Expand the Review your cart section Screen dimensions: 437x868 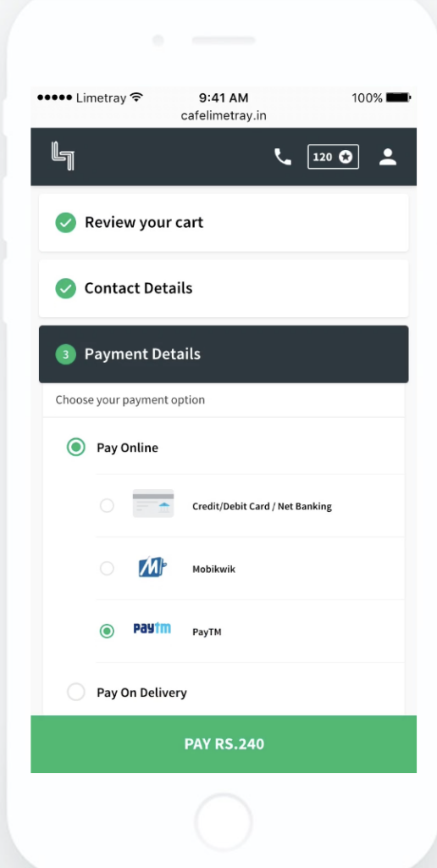[x=224, y=223]
